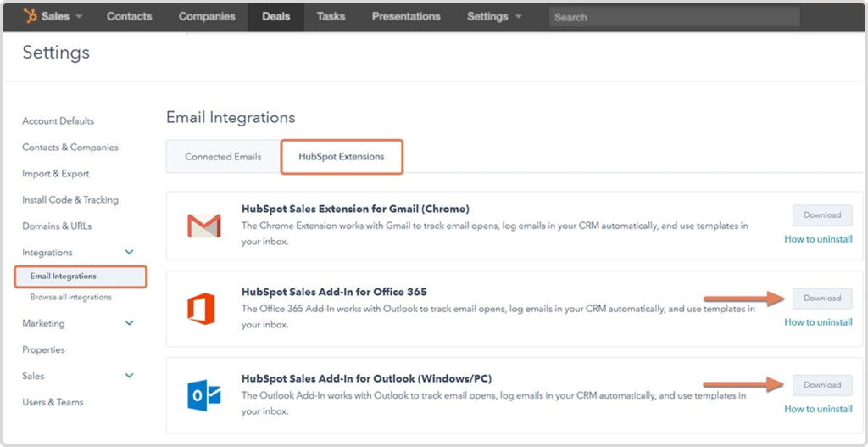Open Presentations in the top menu
Image resolution: width=868 pixels, height=447 pixels.
click(406, 17)
